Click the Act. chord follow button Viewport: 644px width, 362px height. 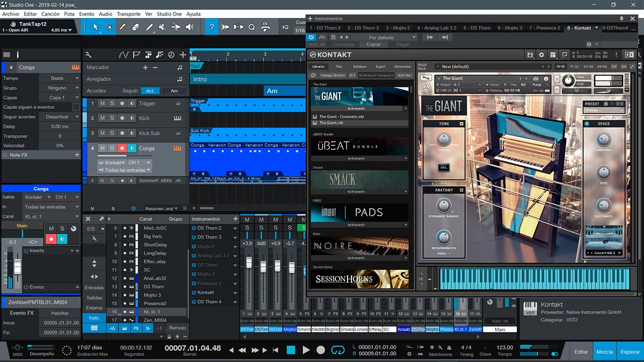point(151,91)
